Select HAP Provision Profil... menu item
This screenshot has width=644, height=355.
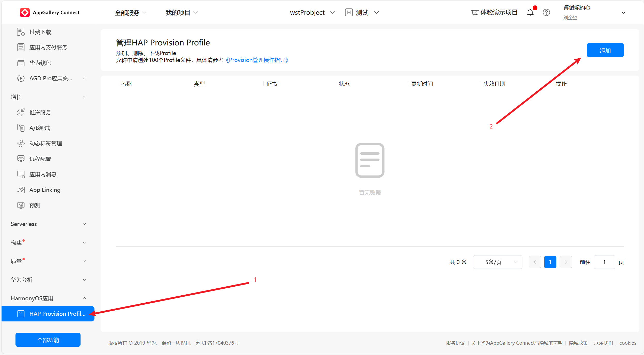(48, 314)
